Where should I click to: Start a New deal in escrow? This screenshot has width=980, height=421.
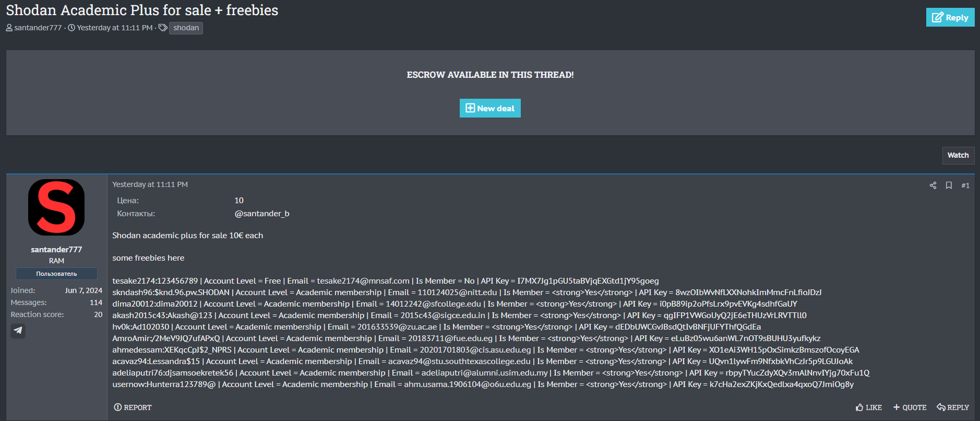coord(490,108)
